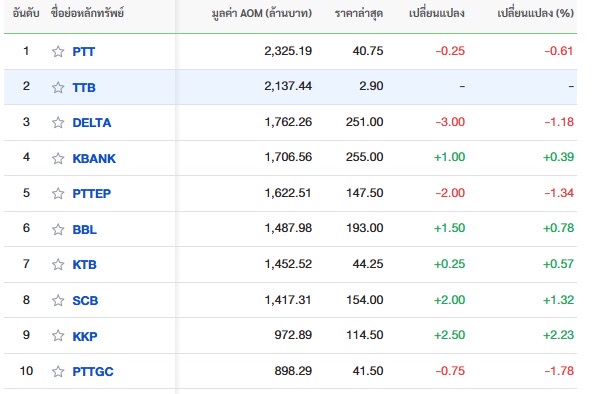Open KBANK stock details
The image size is (597, 394).
pyautogui.click(x=94, y=158)
